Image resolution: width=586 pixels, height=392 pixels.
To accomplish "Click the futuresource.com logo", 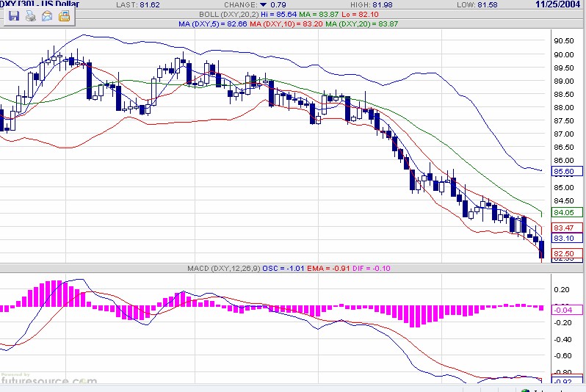I will tap(48, 381).
